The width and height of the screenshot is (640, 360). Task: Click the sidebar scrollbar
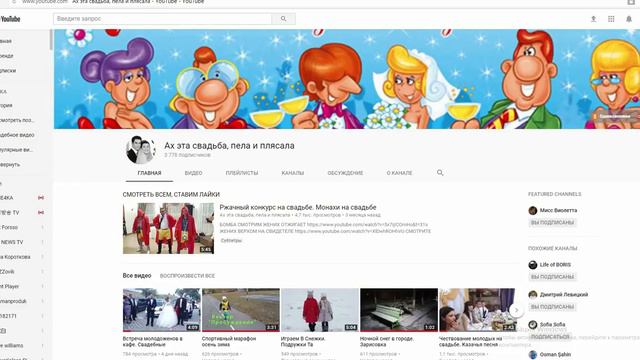[51, 40]
